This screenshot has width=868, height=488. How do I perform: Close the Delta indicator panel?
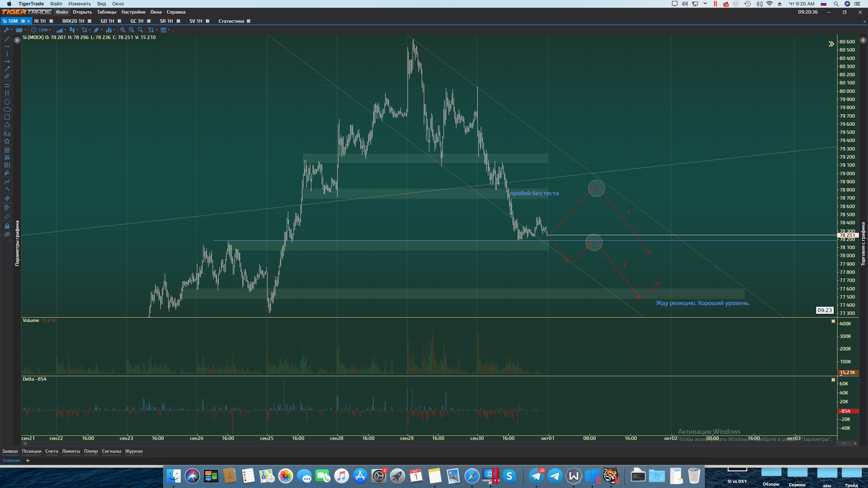[x=833, y=380]
